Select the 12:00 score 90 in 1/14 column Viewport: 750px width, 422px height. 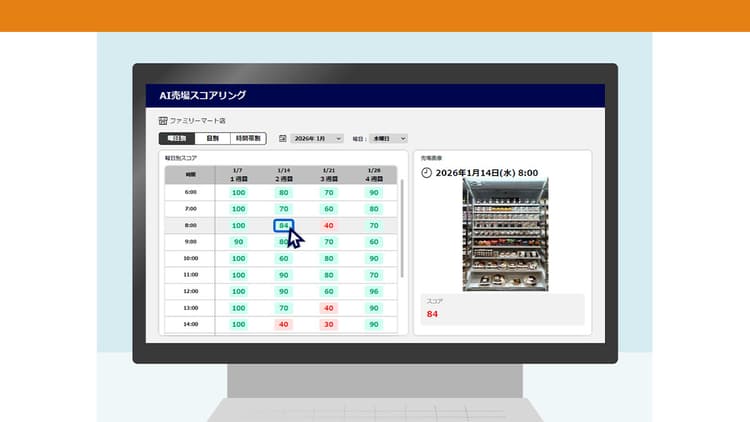click(284, 291)
